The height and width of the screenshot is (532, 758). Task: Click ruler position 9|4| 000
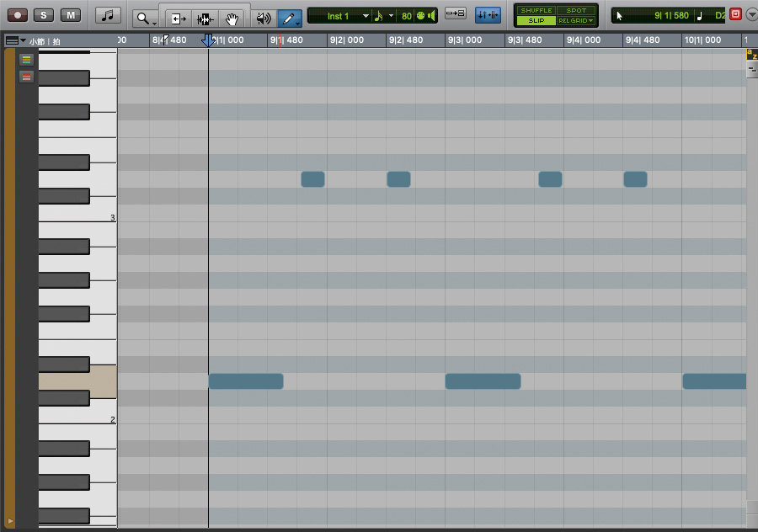pos(584,40)
